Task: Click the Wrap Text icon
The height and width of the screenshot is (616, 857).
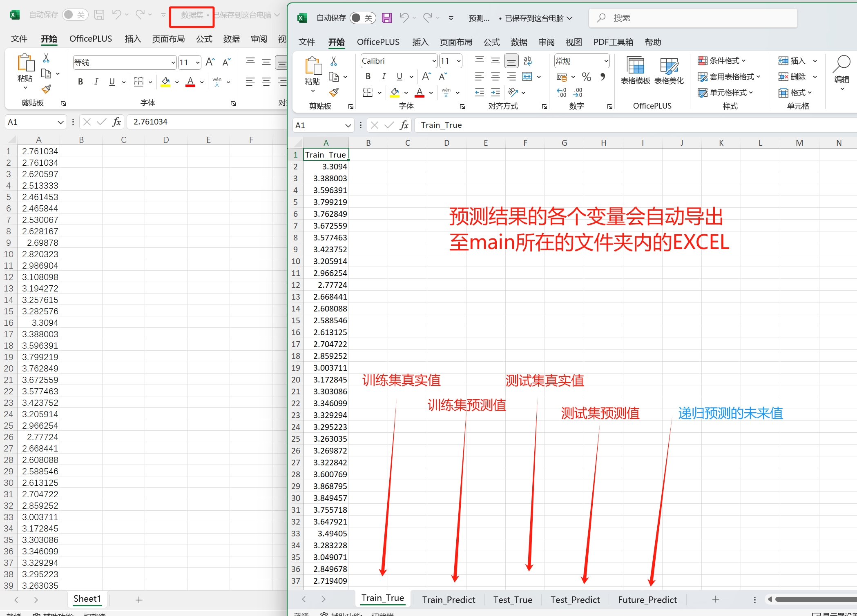Action: pos(527,61)
